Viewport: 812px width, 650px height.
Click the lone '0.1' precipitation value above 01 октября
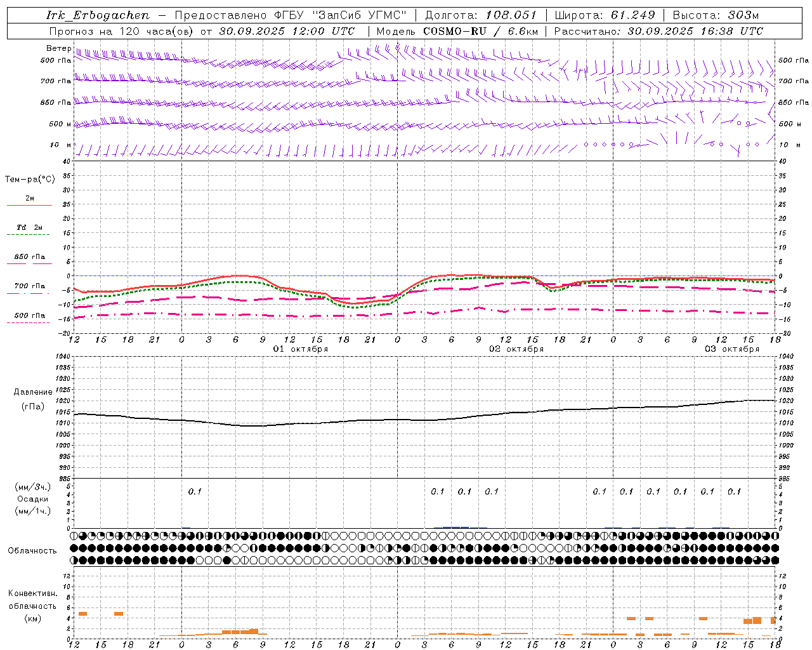(x=195, y=491)
